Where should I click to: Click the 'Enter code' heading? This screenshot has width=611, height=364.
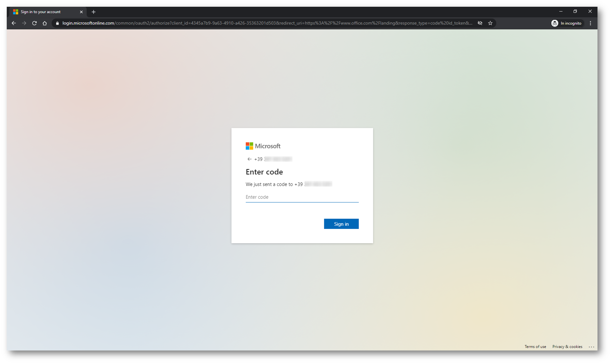click(x=264, y=172)
